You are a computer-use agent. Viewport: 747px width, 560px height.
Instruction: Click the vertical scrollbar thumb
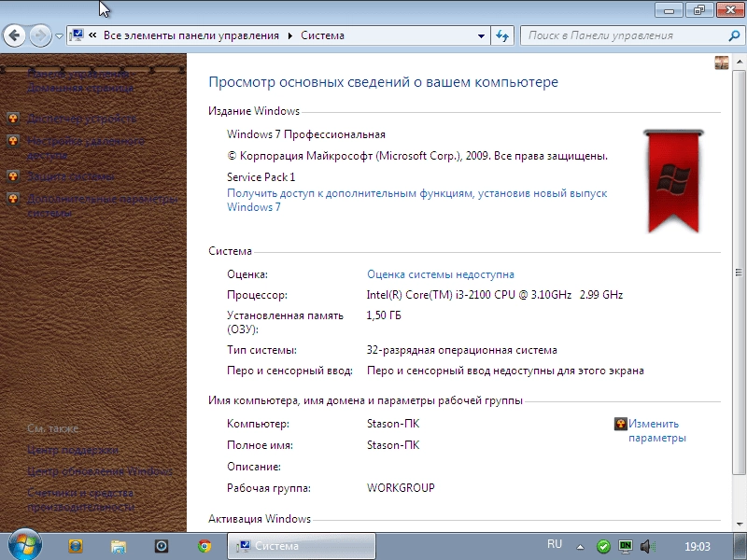[x=739, y=273]
